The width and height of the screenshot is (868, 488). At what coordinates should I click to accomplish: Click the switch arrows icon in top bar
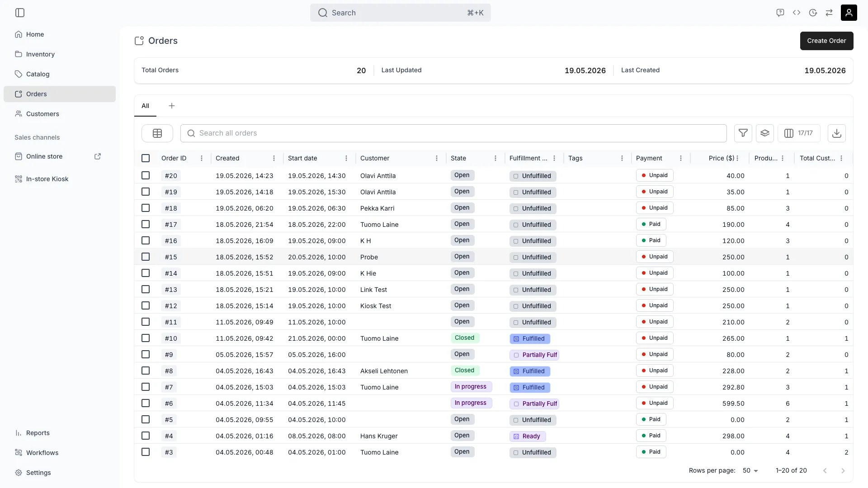pos(829,13)
